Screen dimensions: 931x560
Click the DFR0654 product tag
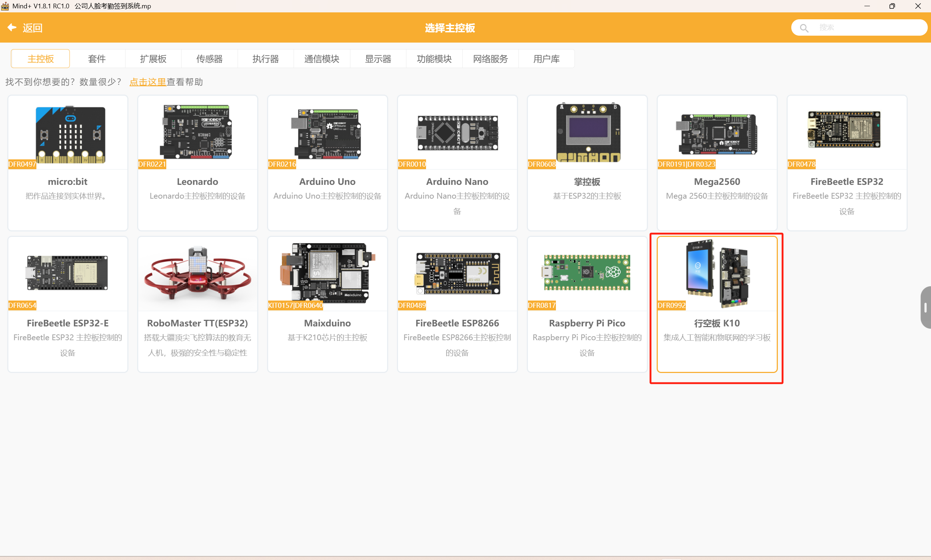click(x=22, y=305)
